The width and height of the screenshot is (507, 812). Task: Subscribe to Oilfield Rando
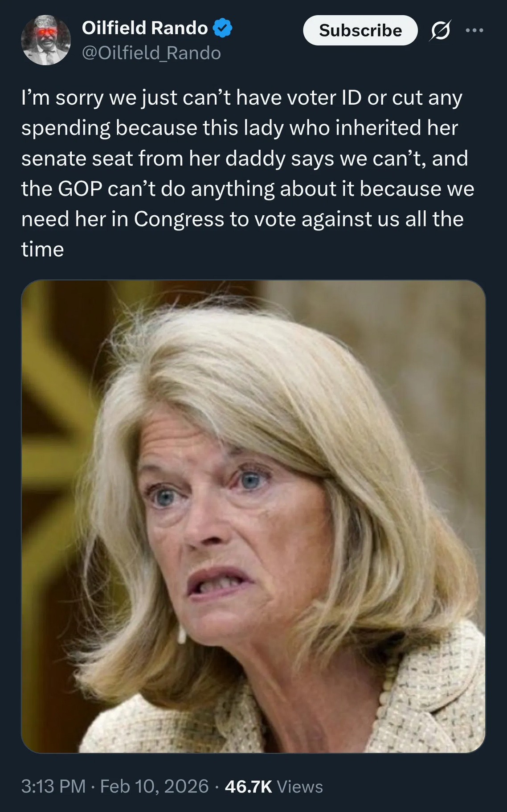(360, 30)
